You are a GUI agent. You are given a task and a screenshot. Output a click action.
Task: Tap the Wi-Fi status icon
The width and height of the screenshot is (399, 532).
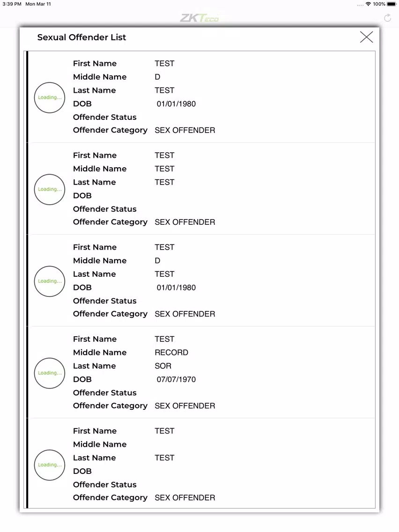point(368,4)
